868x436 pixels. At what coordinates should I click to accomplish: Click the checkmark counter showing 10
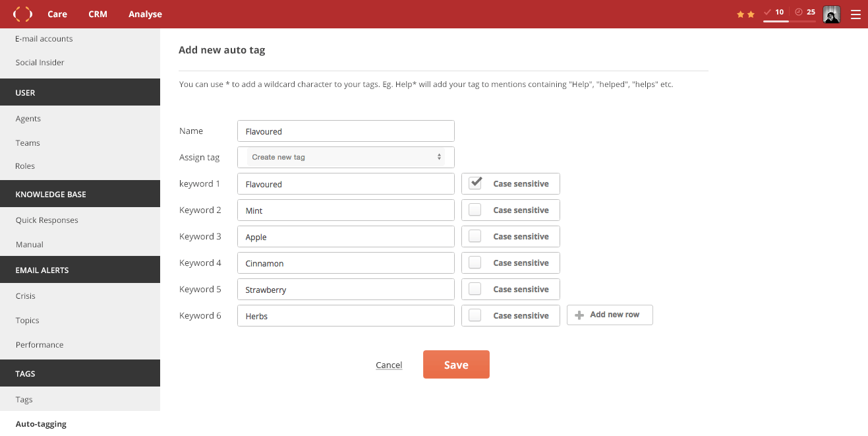pos(774,12)
